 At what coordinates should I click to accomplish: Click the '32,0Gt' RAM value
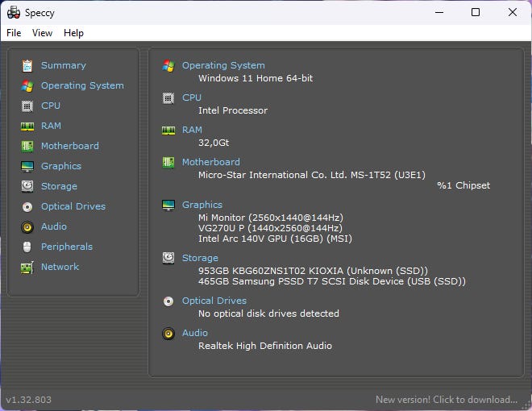[x=214, y=143]
